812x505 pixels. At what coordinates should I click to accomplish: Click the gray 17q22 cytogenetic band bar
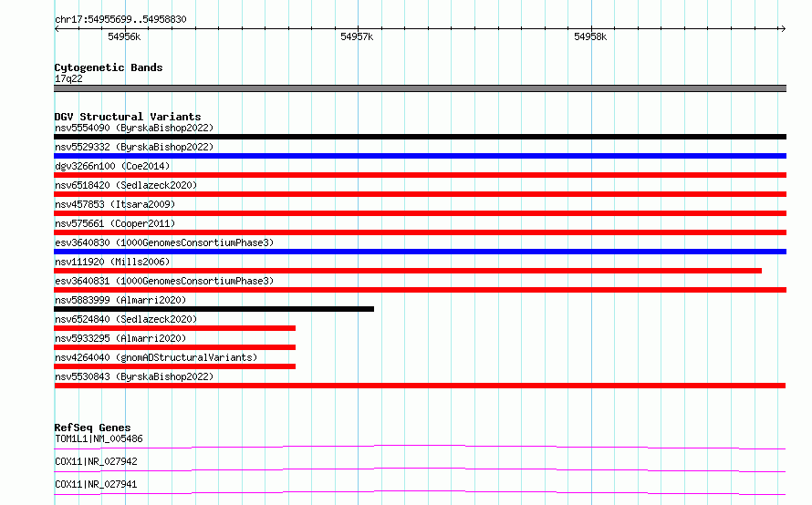tap(420, 88)
